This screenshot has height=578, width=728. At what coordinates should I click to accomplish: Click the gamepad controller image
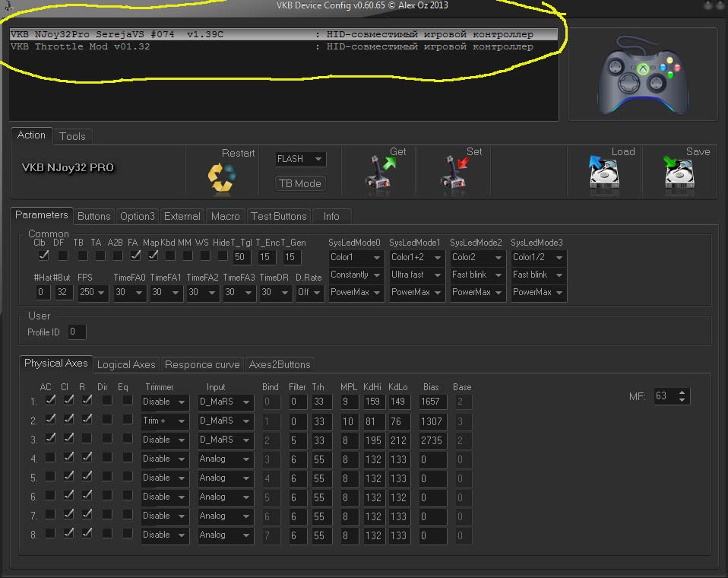tap(643, 75)
